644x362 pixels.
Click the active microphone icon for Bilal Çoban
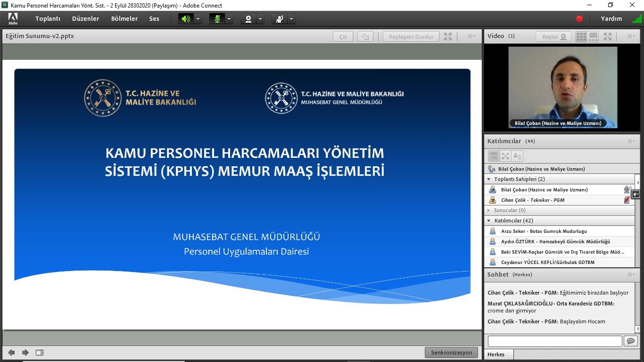coord(627,189)
